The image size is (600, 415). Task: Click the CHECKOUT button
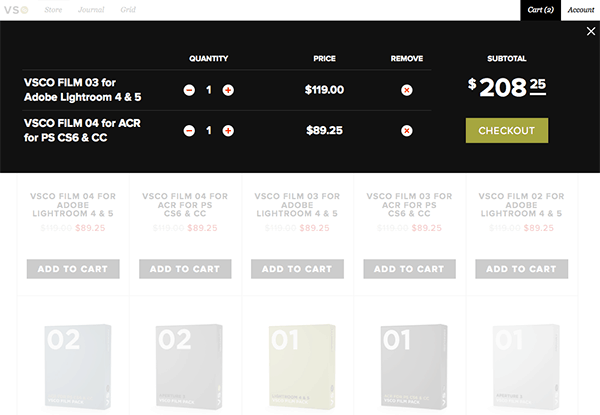coord(507,130)
